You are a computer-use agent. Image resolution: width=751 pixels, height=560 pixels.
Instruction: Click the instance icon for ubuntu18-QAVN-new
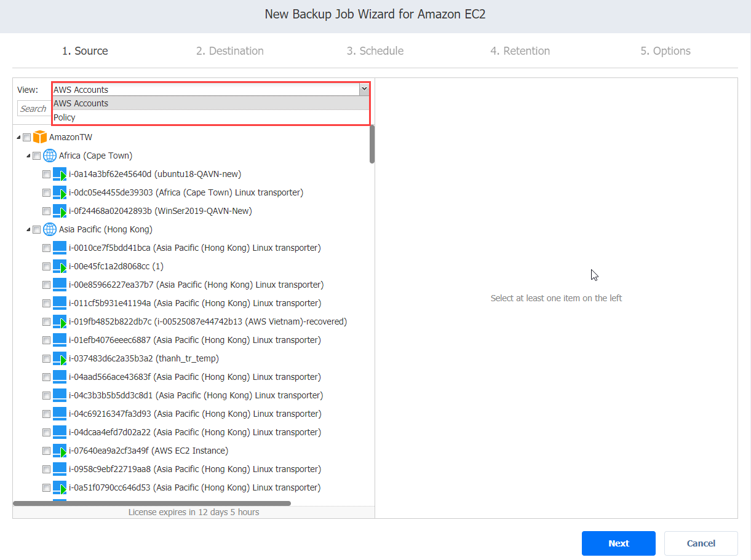pos(60,174)
